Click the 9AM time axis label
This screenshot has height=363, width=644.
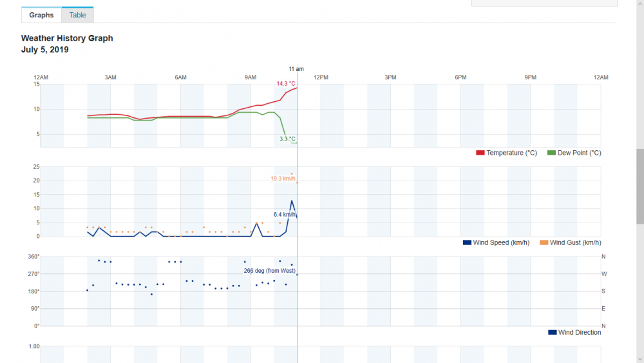point(250,77)
